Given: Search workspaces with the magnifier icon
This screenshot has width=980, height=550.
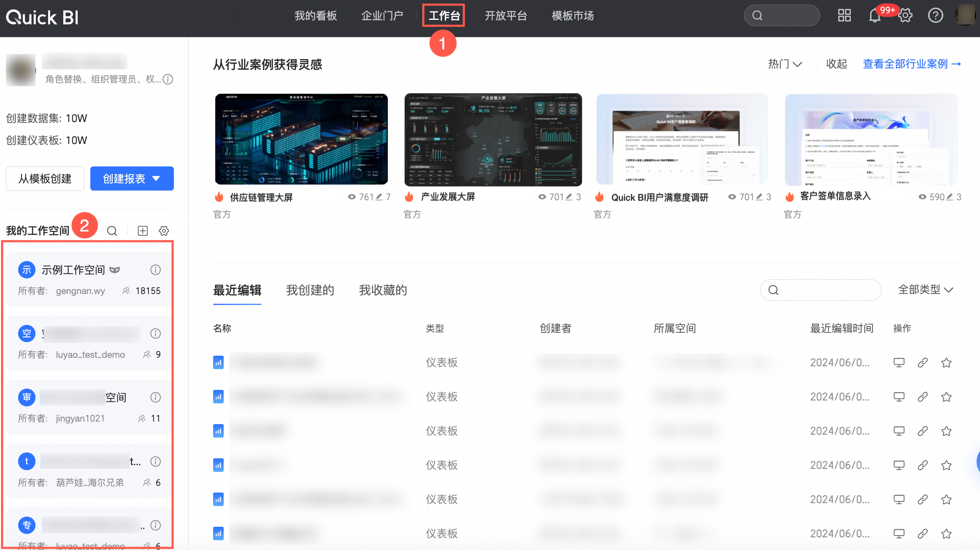Looking at the screenshot, I should (112, 231).
